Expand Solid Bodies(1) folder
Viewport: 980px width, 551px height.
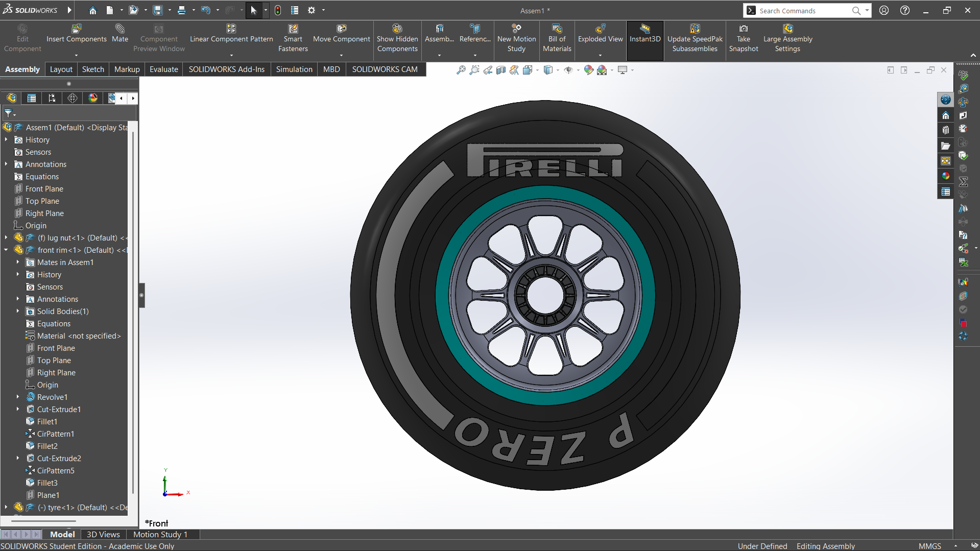click(18, 311)
